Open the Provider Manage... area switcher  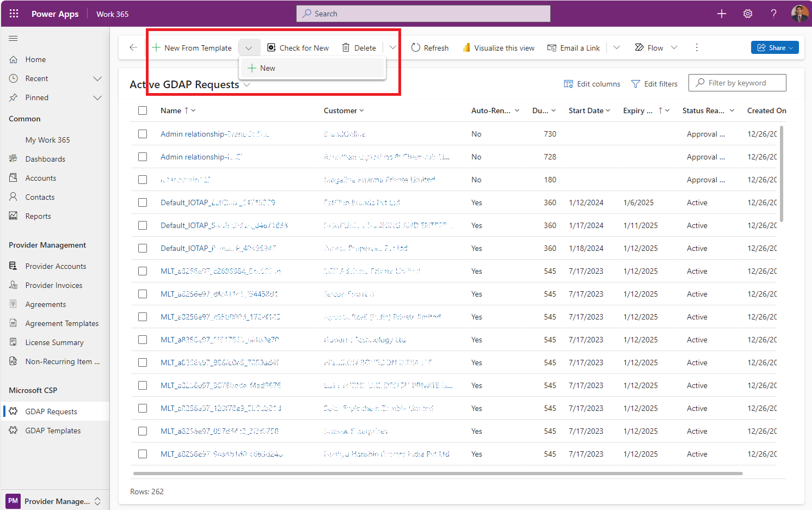coord(54,501)
